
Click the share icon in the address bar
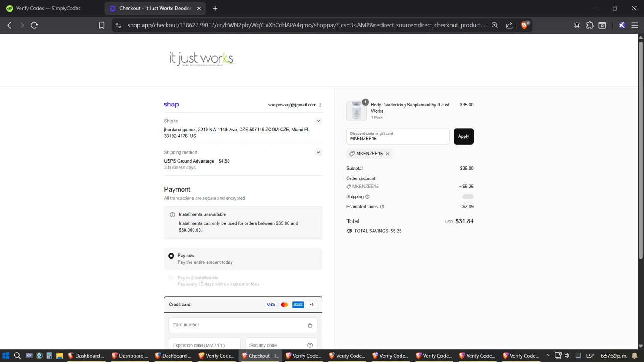coord(509,25)
